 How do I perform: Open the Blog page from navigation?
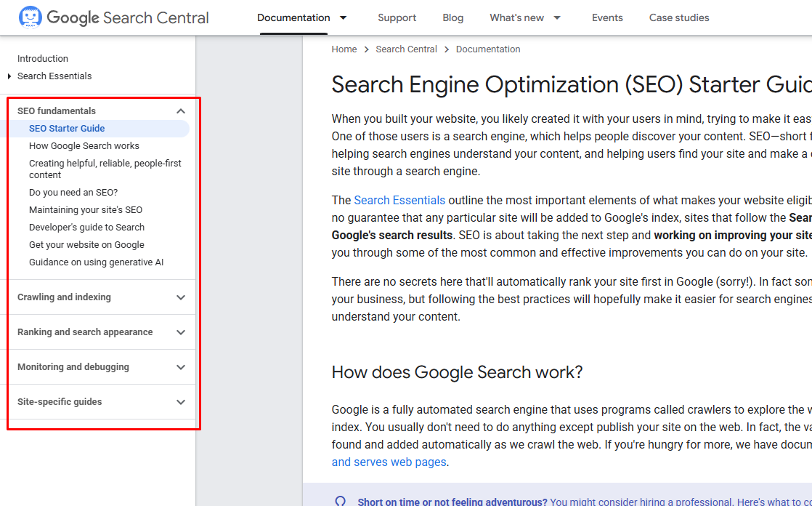tap(452, 17)
